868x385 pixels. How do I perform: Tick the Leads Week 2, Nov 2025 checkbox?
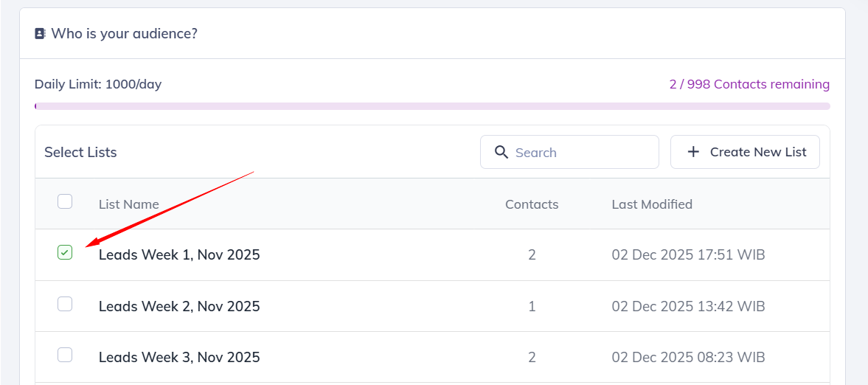65,304
